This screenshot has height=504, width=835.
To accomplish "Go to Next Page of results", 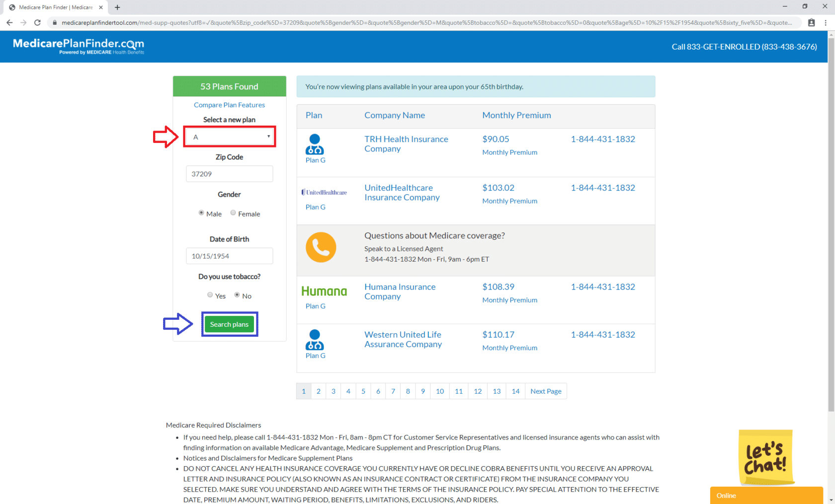I will (545, 391).
